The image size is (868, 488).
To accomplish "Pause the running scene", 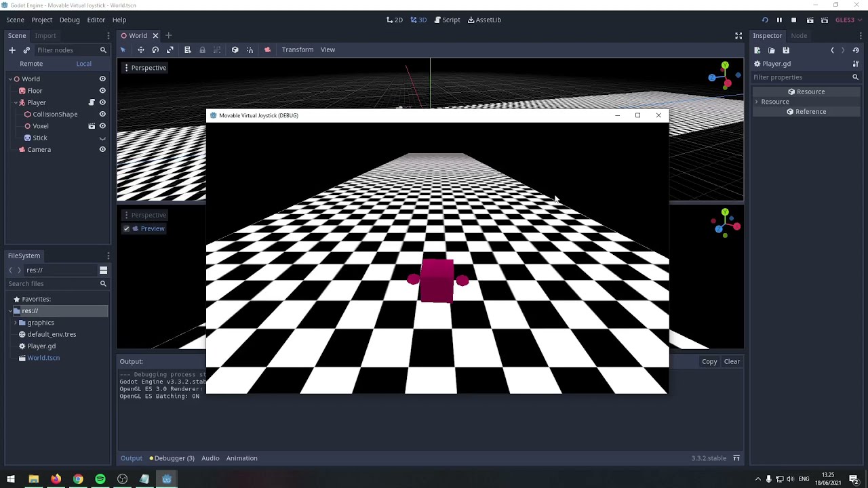I will [x=779, y=20].
